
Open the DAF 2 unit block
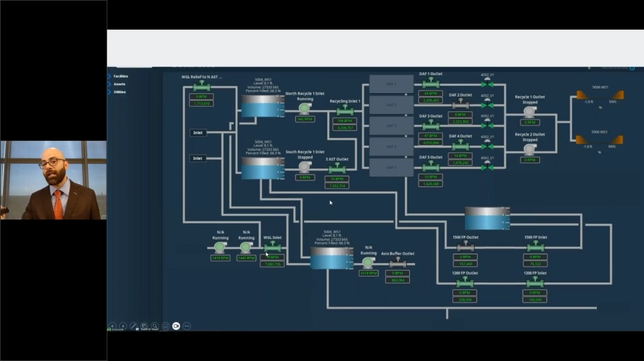pos(391,105)
